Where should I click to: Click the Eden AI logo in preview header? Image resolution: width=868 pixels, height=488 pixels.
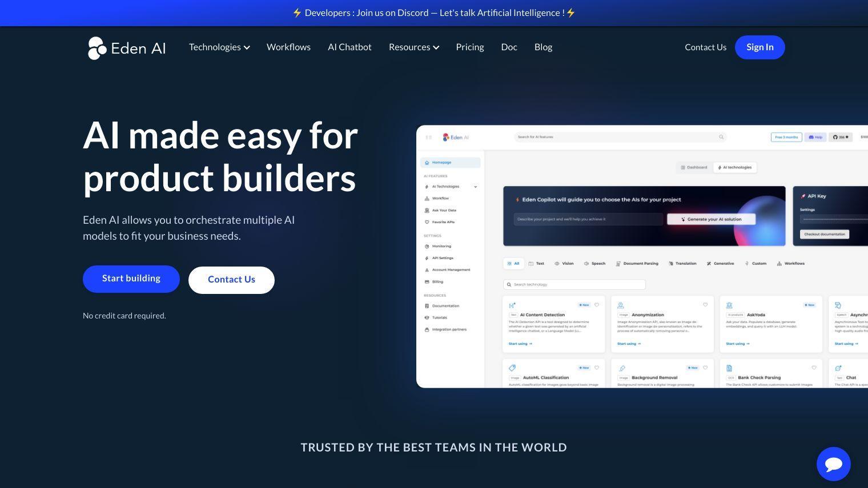pos(456,137)
